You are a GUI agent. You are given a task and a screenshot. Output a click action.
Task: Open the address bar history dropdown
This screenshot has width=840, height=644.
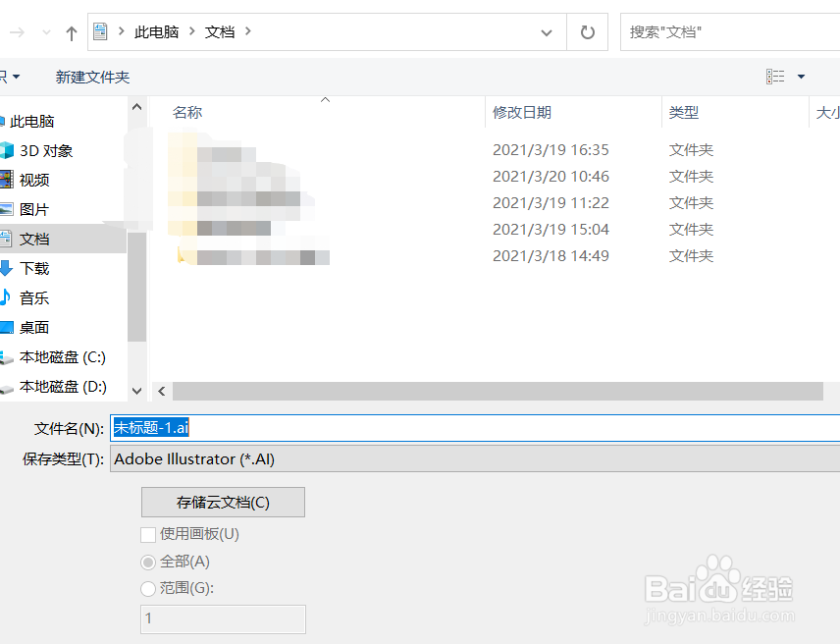pos(547,31)
